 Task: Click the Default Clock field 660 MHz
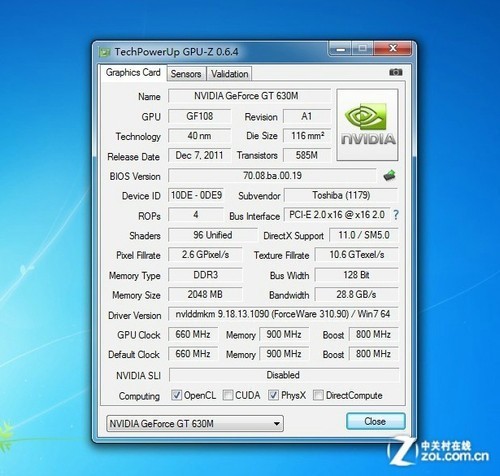(x=193, y=354)
